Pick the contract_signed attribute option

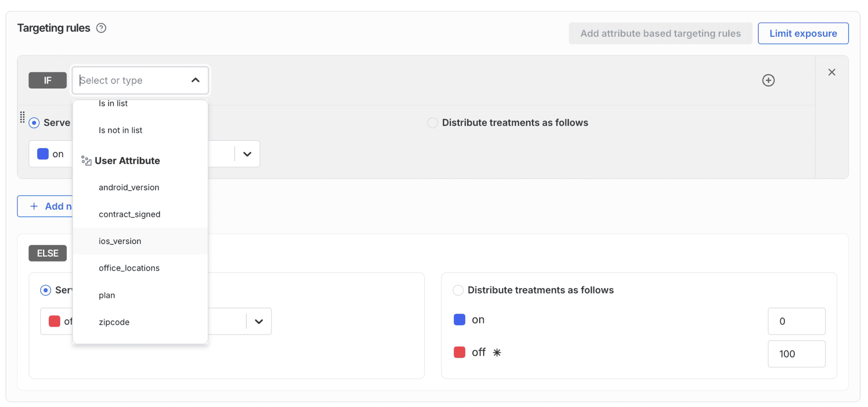130,215
